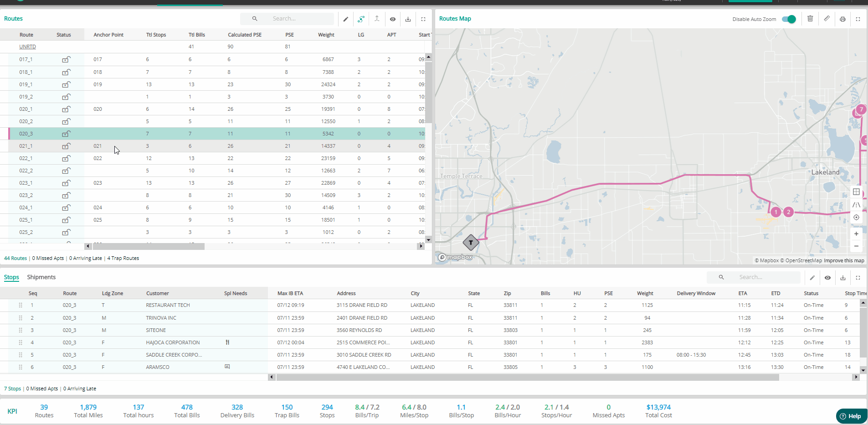This screenshot has height=425, width=868.
Task: Expand the Routes panel to fullscreen
Action: click(x=423, y=19)
